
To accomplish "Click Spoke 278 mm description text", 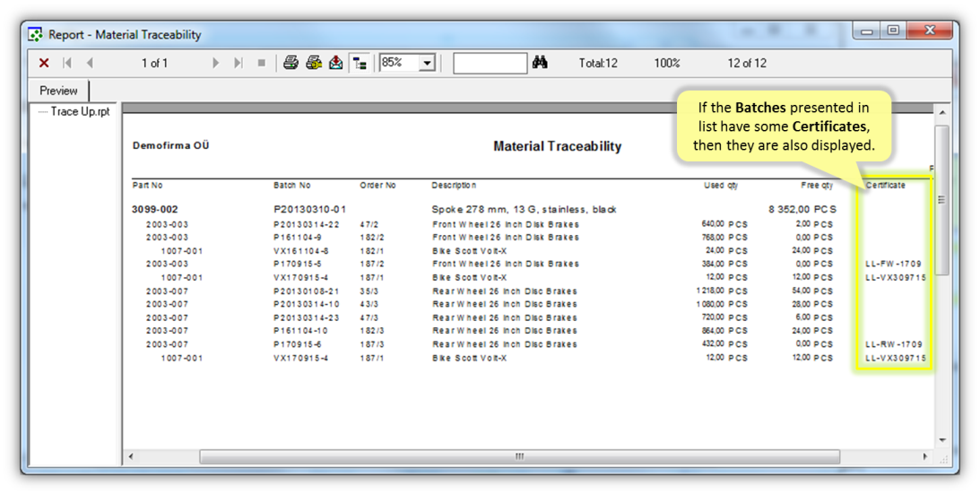I will click(x=524, y=209).
